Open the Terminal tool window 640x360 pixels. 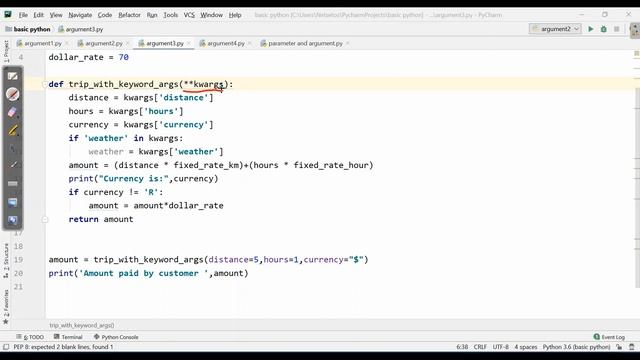(x=68, y=337)
